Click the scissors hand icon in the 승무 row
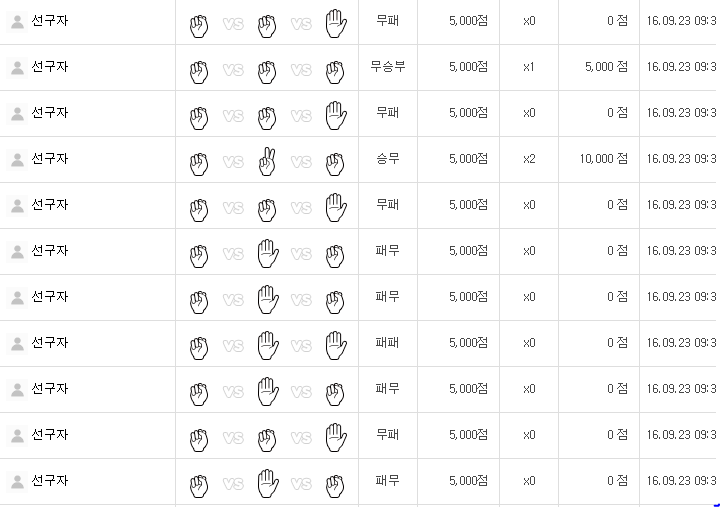The image size is (720, 507). (267, 161)
